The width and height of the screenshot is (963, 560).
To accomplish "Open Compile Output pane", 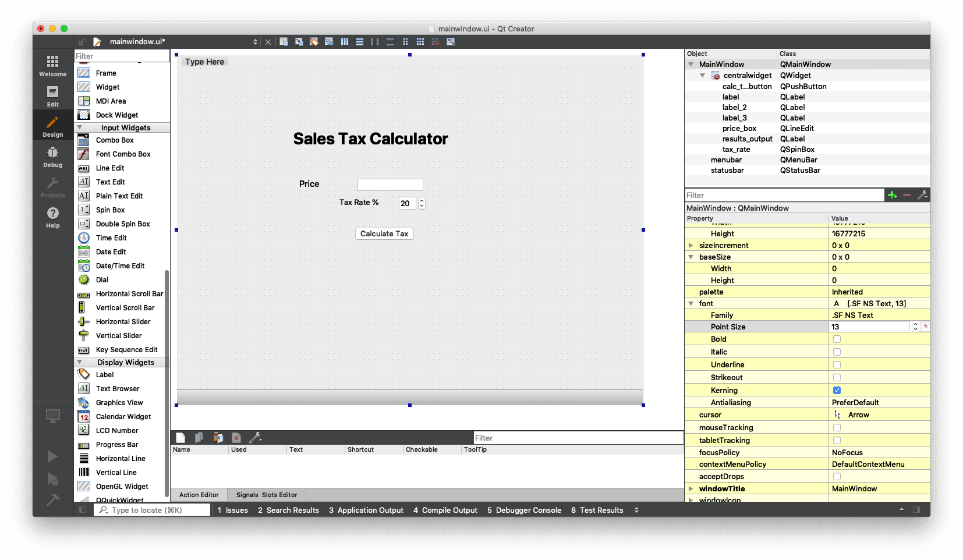I will pyautogui.click(x=445, y=510).
